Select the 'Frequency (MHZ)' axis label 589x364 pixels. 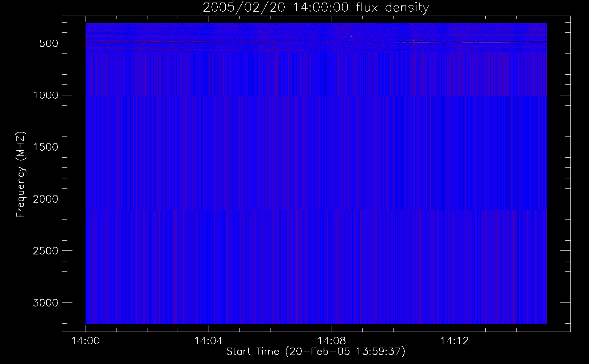coord(21,175)
